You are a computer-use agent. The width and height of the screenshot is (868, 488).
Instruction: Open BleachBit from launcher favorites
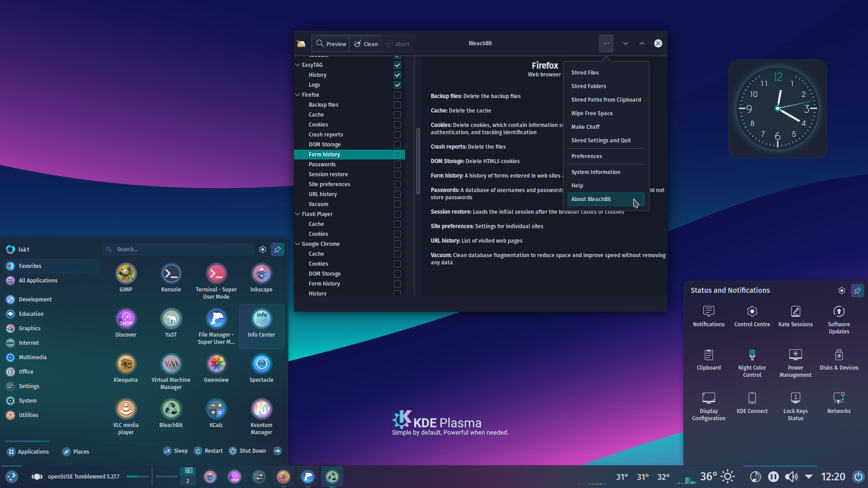pos(171,413)
